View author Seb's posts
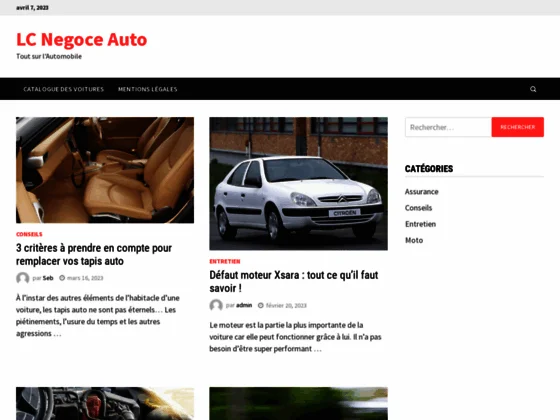 point(48,278)
